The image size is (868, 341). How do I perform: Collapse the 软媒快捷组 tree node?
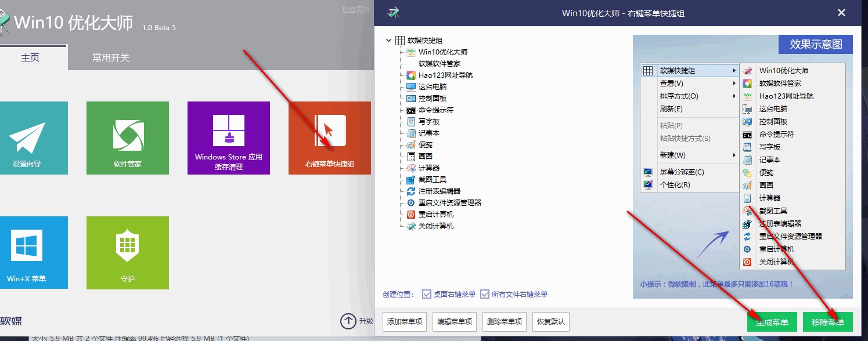point(388,41)
